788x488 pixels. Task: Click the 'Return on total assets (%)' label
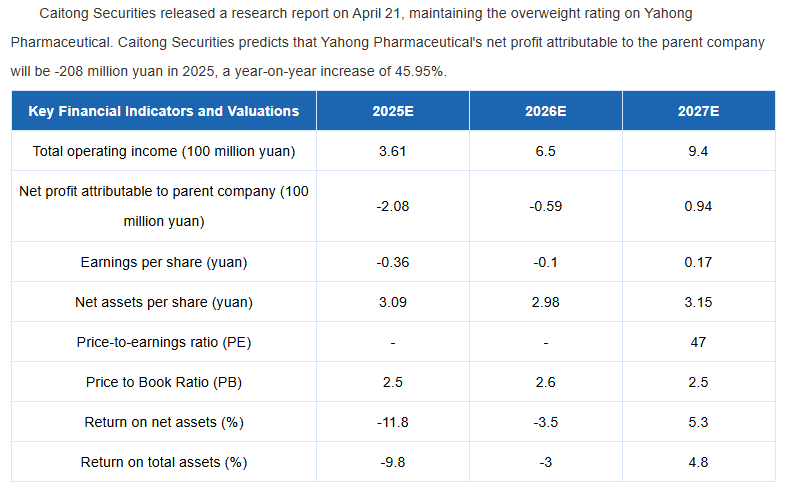(x=164, y=462)
